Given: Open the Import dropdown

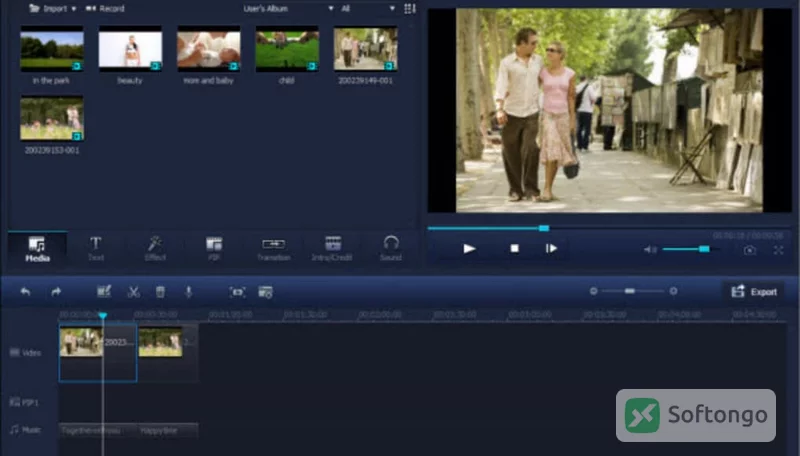Looking at the screenshot, I should (x=53, y=9).
